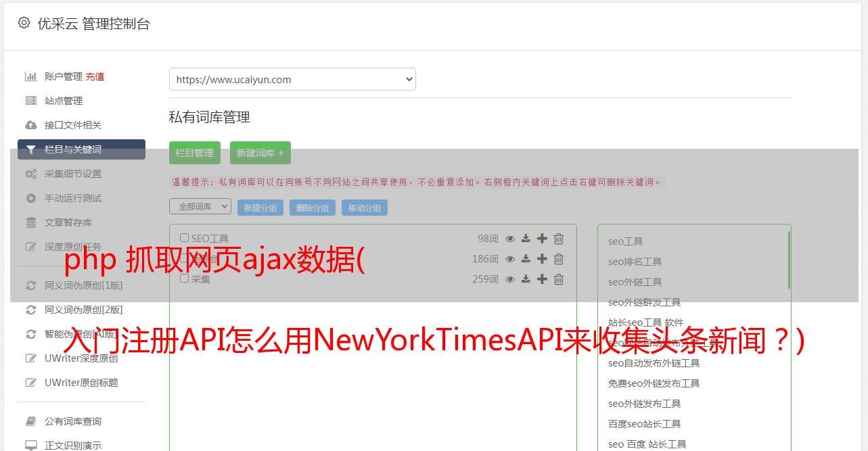
Task: Click the database icon for 文章暂存库
Action: point(30,222)
